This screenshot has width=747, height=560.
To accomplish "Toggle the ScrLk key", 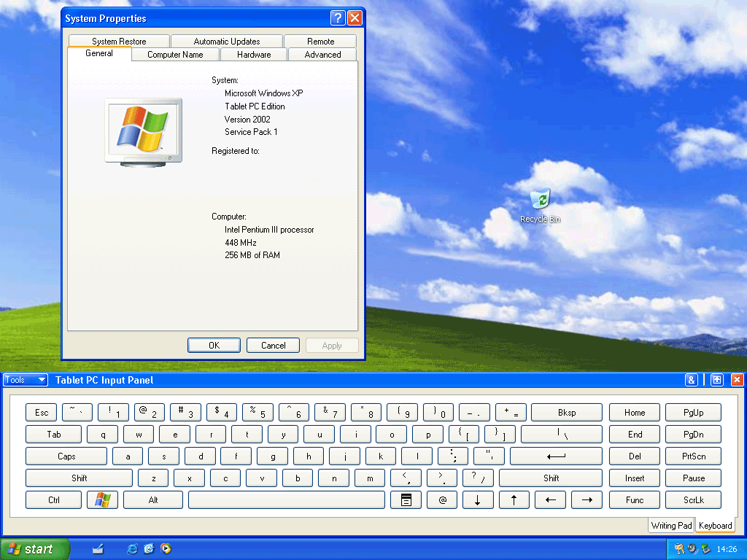I will 693,500.
